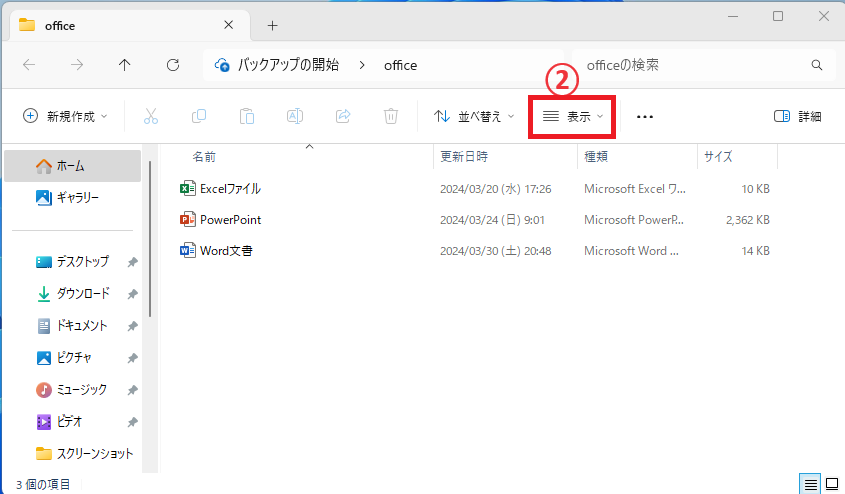Click the Microsoft Excel ワ... type text
This screenshot has width=845, height=494.
(635, 189)
